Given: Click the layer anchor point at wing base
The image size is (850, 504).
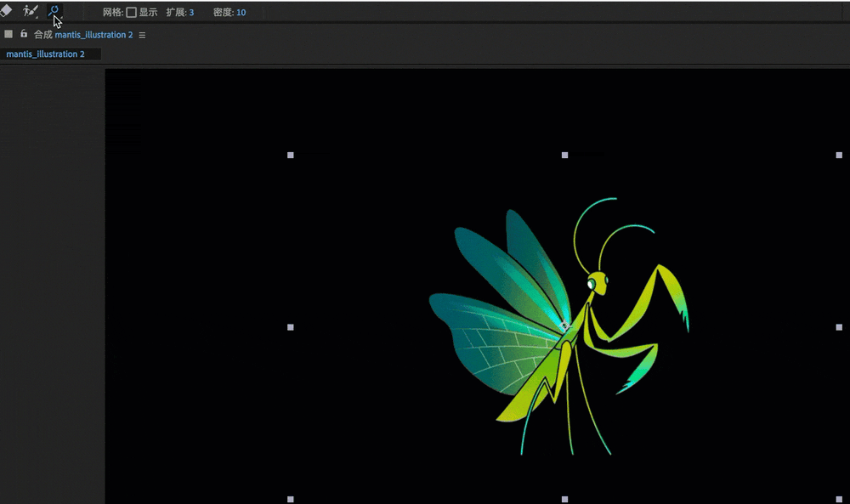Looking at the screenshot, I should point(564,326).
